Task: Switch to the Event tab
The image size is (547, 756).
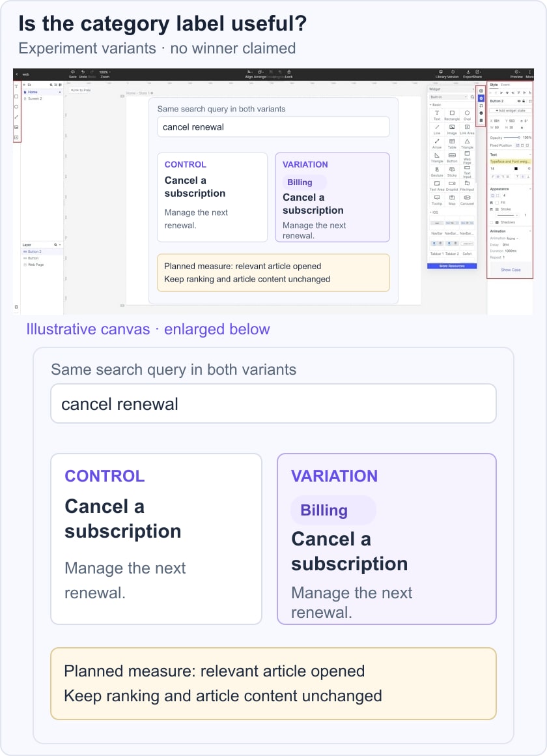Action: click(x=505, y=85)
